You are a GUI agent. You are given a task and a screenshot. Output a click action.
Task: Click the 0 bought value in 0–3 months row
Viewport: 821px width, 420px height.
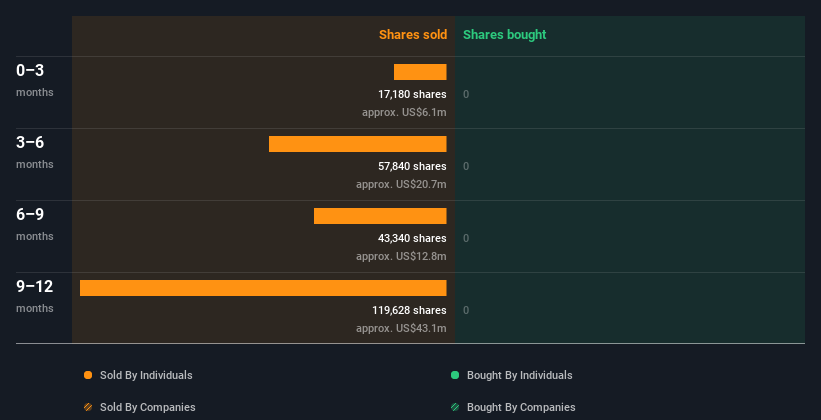click(466, 95)
